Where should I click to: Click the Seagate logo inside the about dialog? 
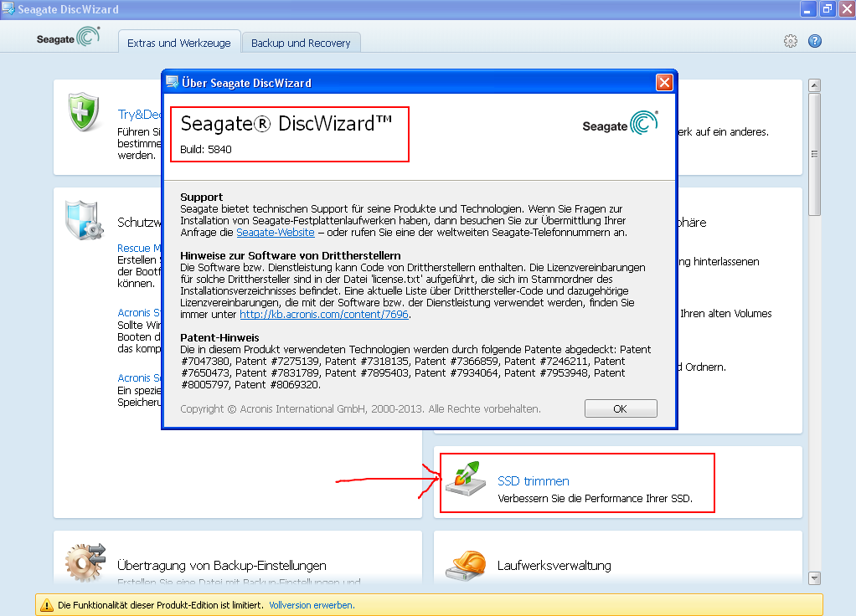620,124
